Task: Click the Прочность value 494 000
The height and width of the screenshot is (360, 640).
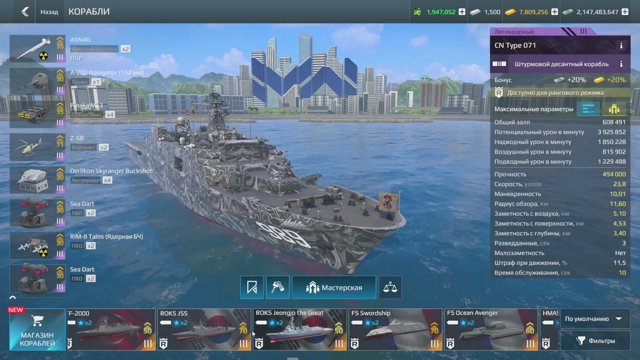Action: (614, 174)
